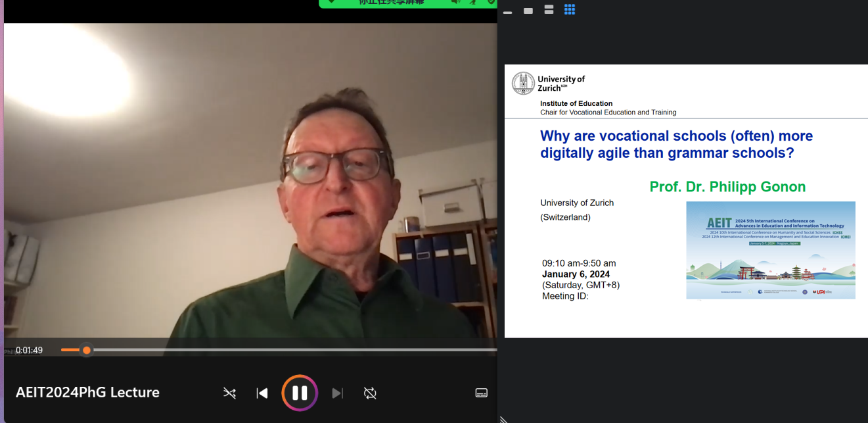Viewport: 868px width, 423px height.
Task: Click the slide title about vocational schools
Action: tap(677, 144)
